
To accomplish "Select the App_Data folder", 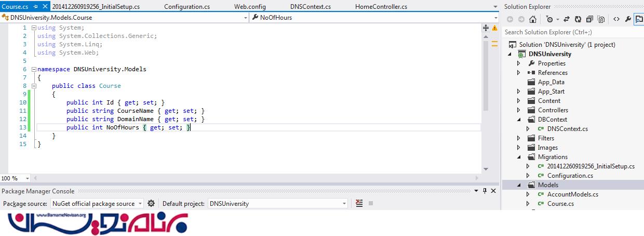I will (x=551, y=82).
